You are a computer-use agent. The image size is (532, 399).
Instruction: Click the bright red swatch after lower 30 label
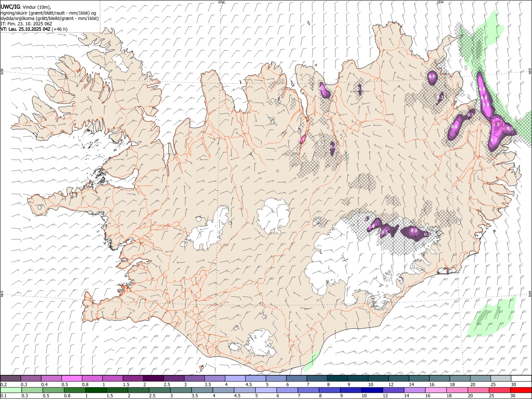click(x=520, y=390)
